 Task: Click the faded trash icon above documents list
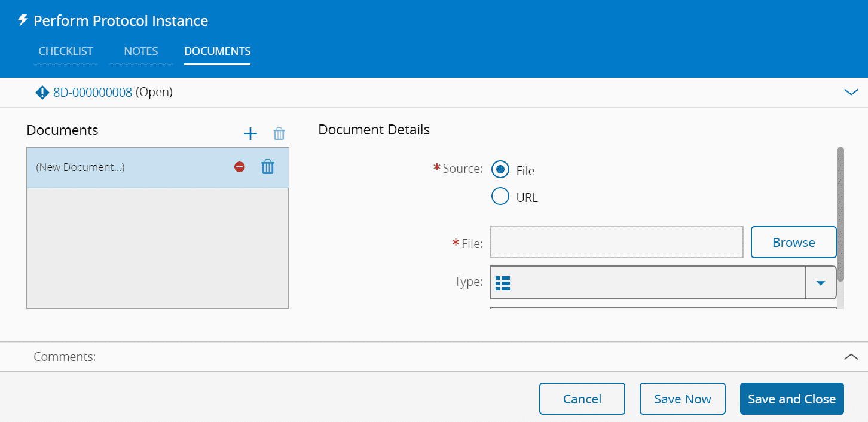[279, 134]
